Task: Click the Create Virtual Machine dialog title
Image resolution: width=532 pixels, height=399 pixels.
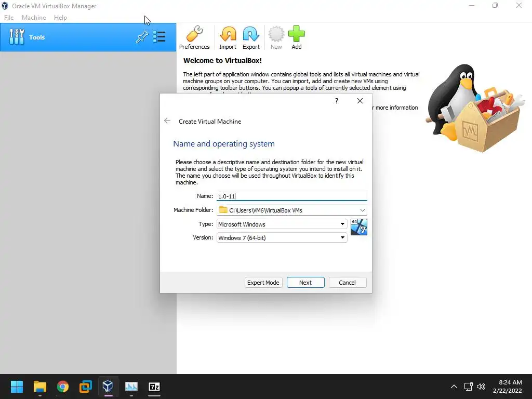Action: point(210,122)
